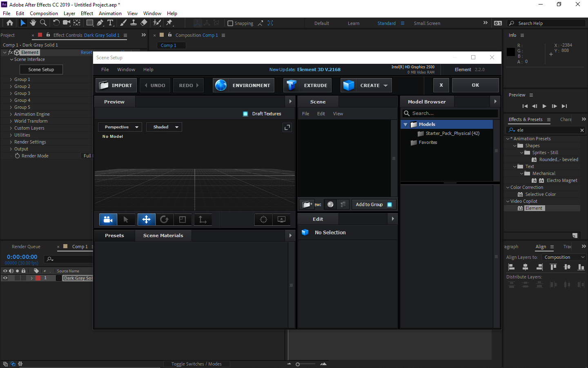Click the UNDO button
Image resolution: width=588 pixels, height=368 pixels.
click(155, 85)
